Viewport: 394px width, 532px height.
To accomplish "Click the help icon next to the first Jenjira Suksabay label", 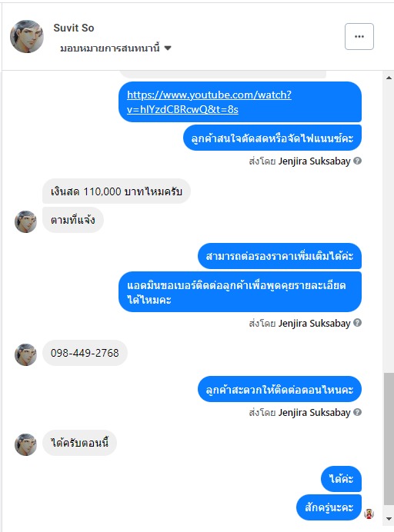I will click(357, 161).
